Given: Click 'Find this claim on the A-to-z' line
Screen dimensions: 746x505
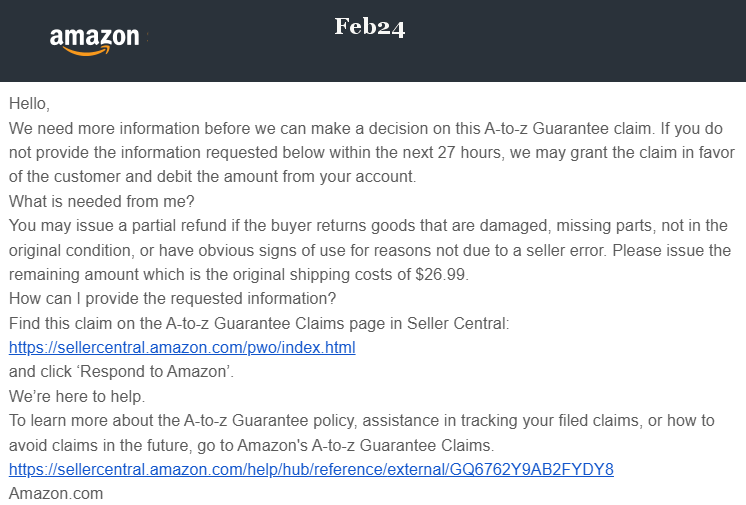Looking at the screenshot, I should (259, 323).
